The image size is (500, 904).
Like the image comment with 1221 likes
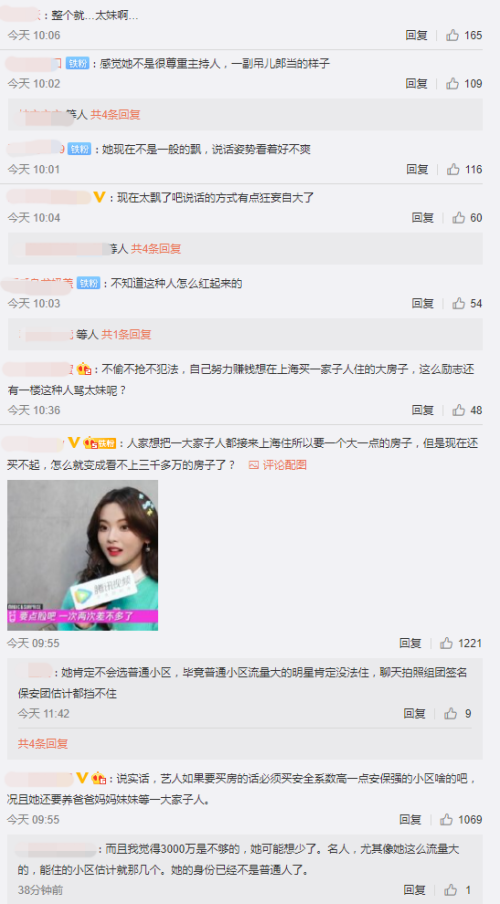pyautogui.click(x=446, y=643)
